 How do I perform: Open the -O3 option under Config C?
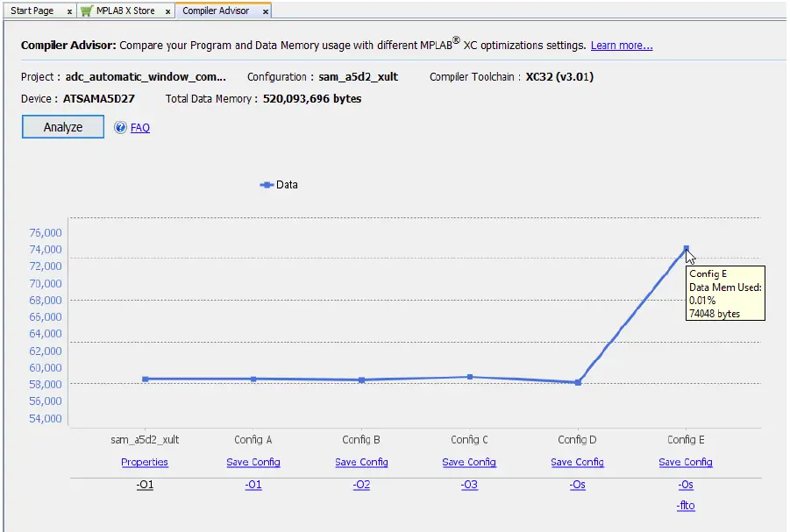click(469, 485)
